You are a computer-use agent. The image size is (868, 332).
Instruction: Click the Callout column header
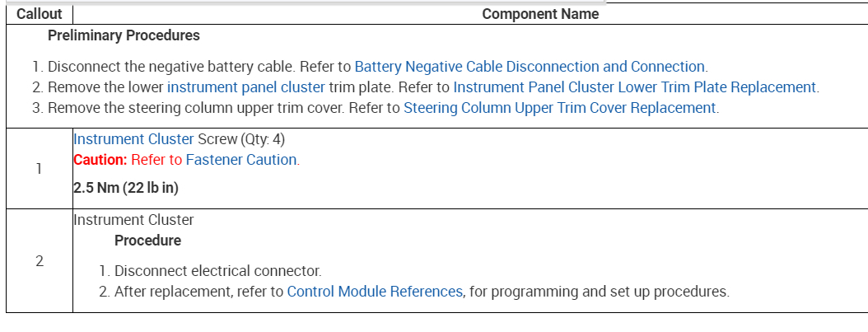coord(39,14)
